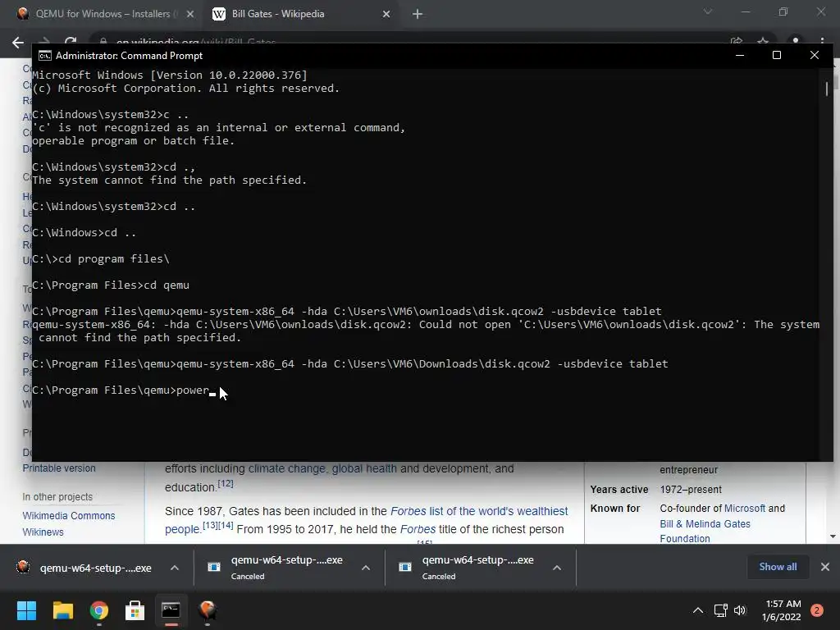The image size is (840, 630).
Task: Open Wikinews sidebar link
Action: (x=43, y=532)
